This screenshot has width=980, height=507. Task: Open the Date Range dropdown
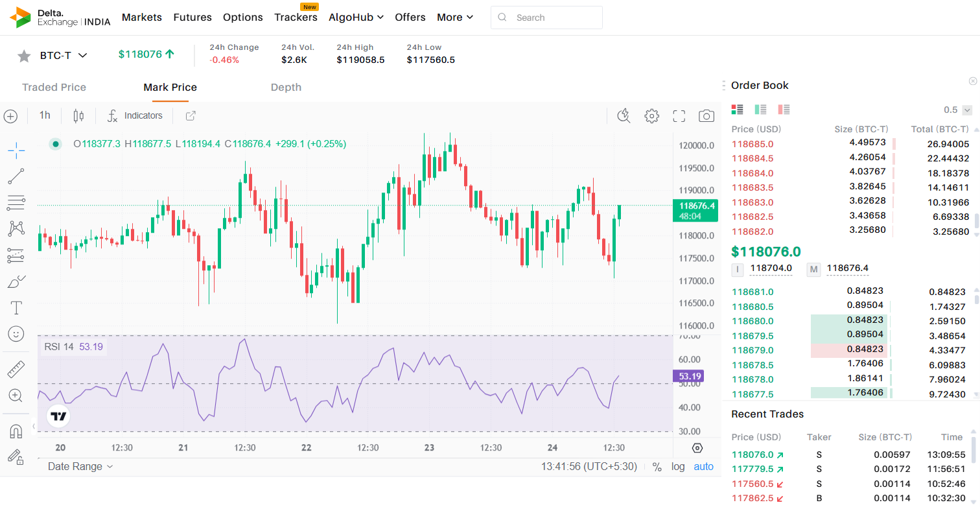80,467
